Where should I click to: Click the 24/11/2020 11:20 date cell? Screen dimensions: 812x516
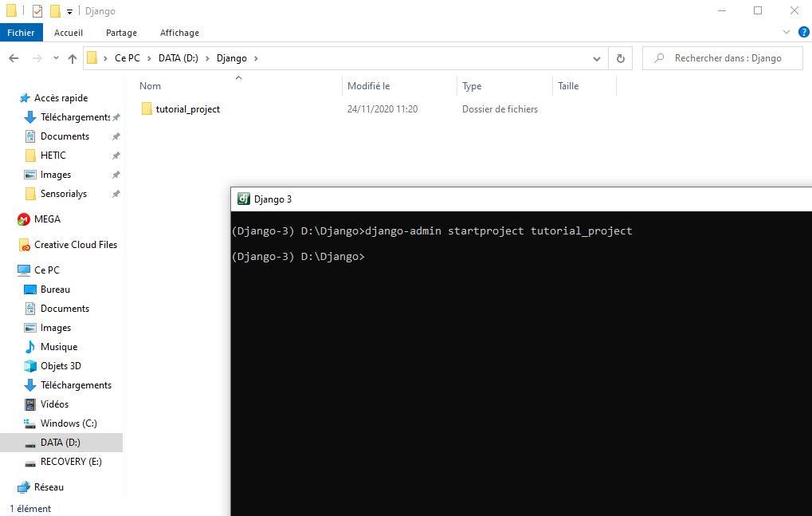[x=382, y=109]
